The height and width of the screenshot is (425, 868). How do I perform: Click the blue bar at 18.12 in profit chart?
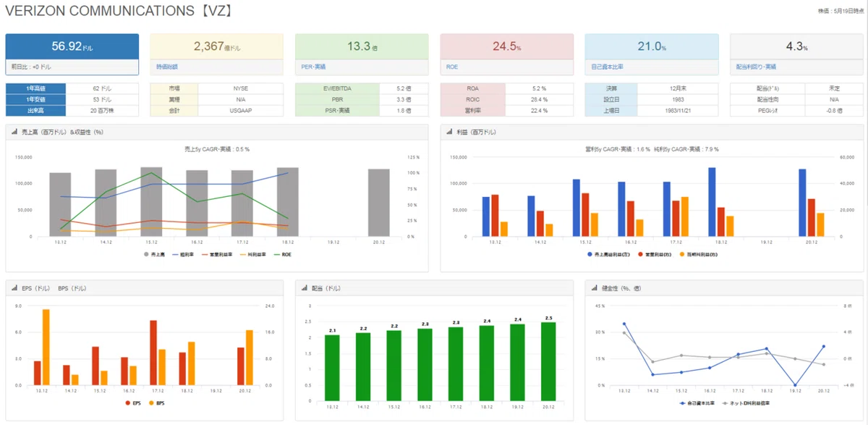[x=712, y=202]
